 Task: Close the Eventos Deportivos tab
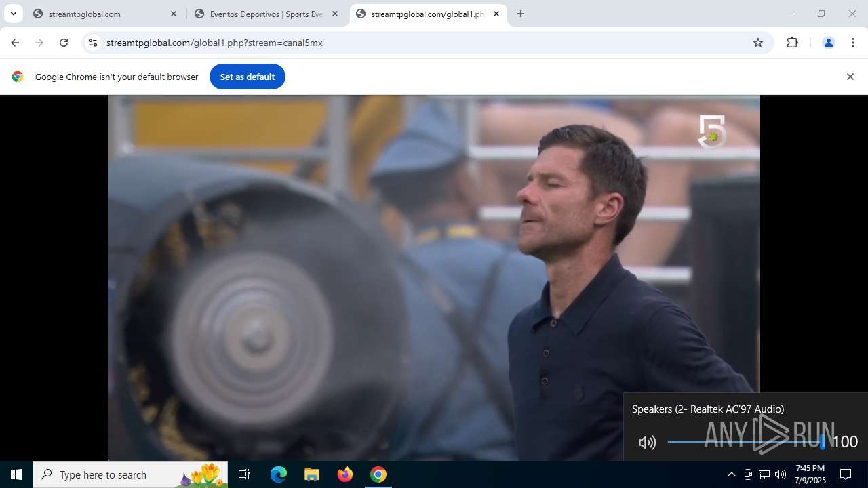click(335, 14)
